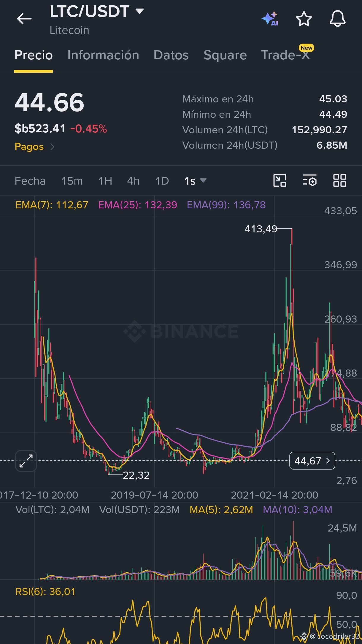Tap the 346,99 price axis label
Image resolution: width=362 pixels, height=644 pixels.
pos(340,265)
